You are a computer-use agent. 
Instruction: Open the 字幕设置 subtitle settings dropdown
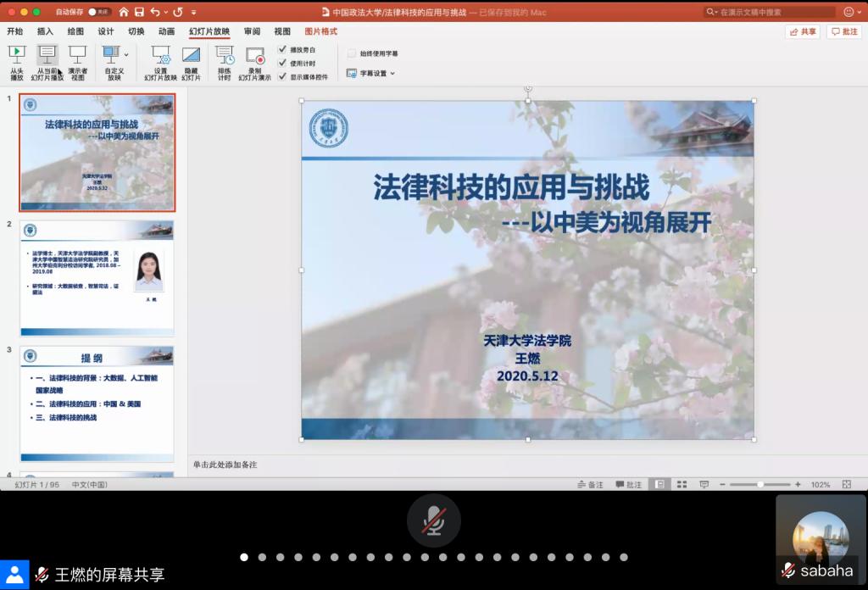(x=371, y=73)
